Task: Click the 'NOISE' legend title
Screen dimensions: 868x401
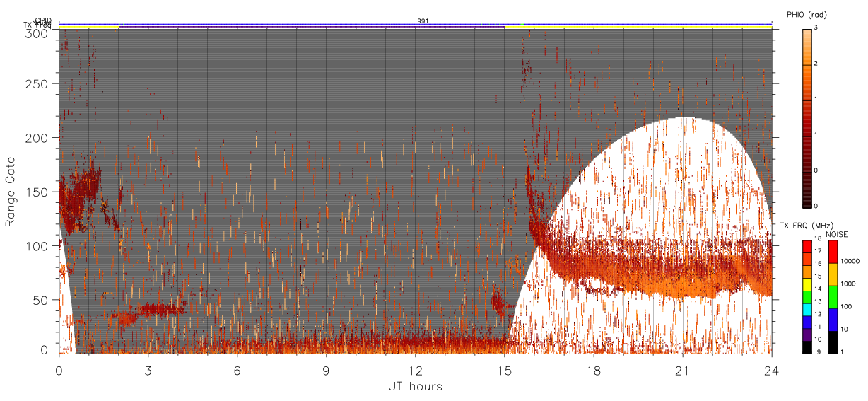Action: coord(838,233)
